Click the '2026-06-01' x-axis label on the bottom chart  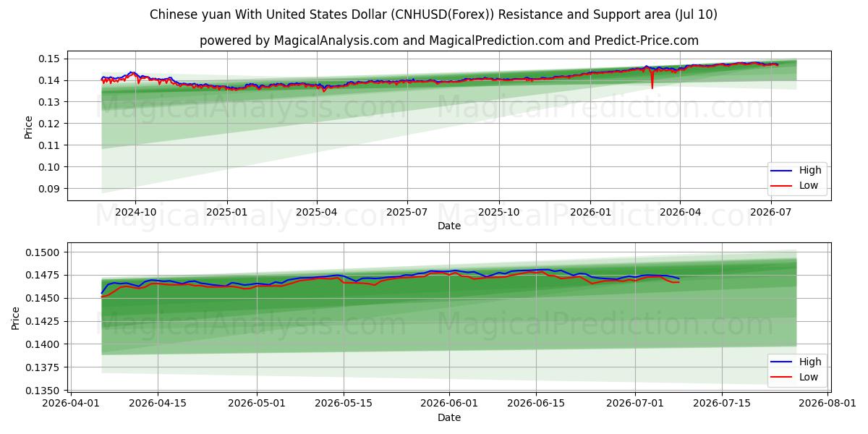(x=450, y=404)
